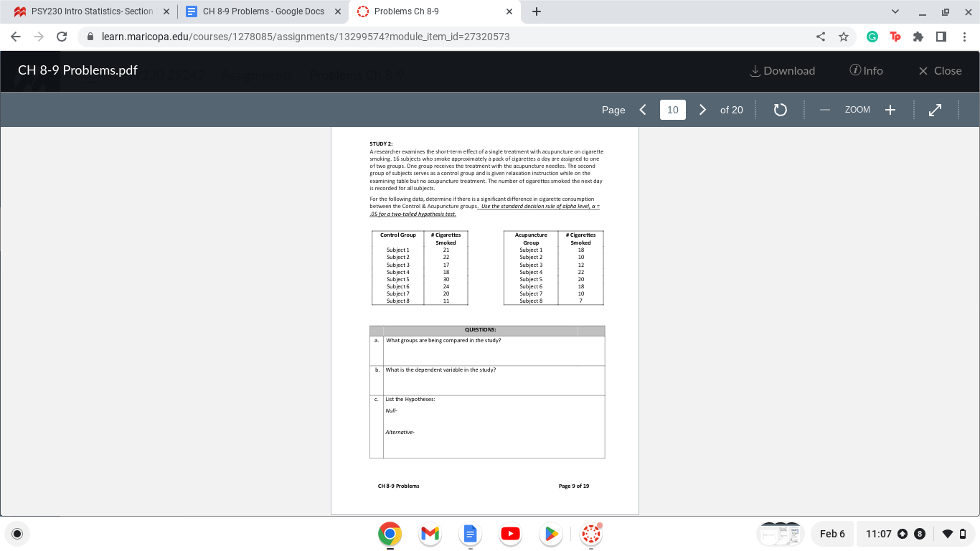
Task: Click the QUESTIONS header in the table
Action: coord(480,330)
